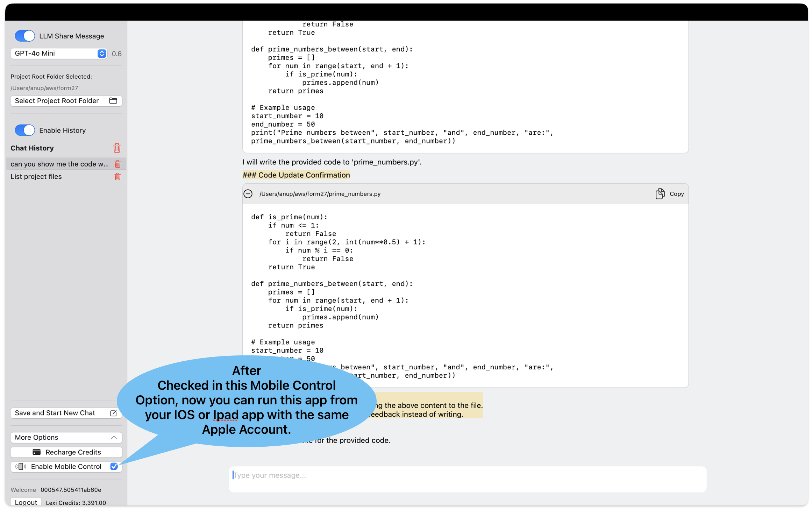Delete the 'List project files' chat

click(117, 177)
